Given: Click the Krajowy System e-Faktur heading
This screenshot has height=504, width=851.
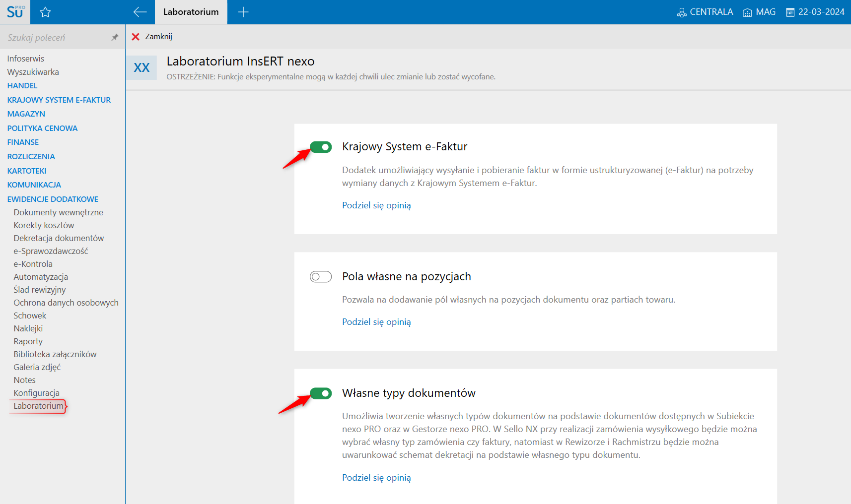Looking at the screenshot, I should tap(405, 147).
